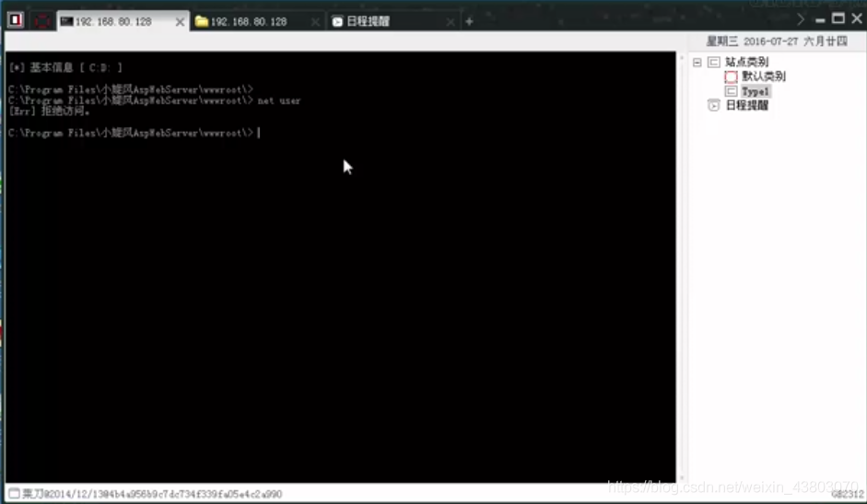867x504 pixels.
Task: Minimize the window
Action: tap(820, 20)
